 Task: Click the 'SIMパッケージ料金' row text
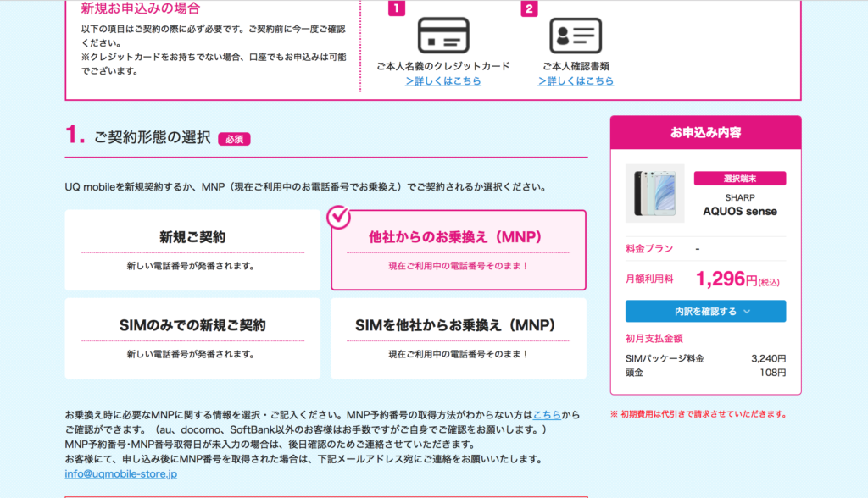665,358
